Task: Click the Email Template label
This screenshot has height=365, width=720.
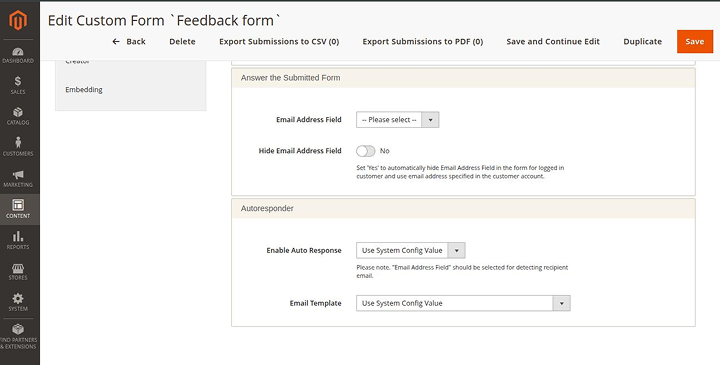Action: point(315,303)
